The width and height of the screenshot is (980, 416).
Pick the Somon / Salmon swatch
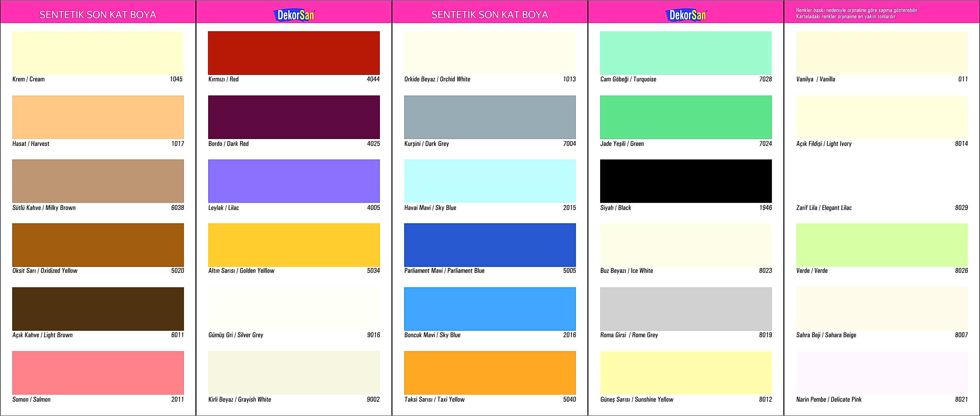click(x=98, y=373)
